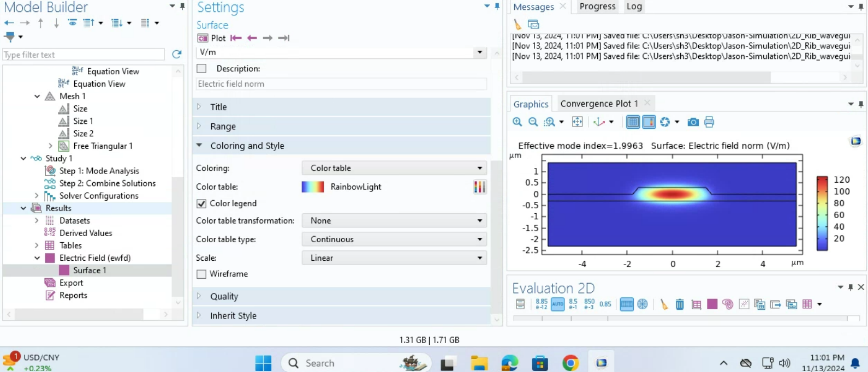Expand the Range section

(x=223, y=127)
